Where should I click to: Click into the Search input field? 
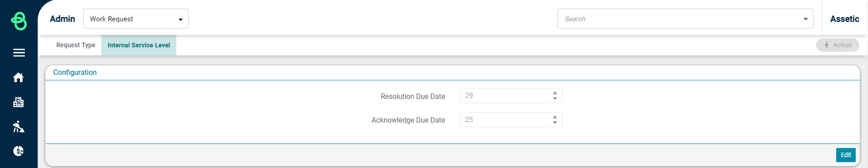click(679, 19)
